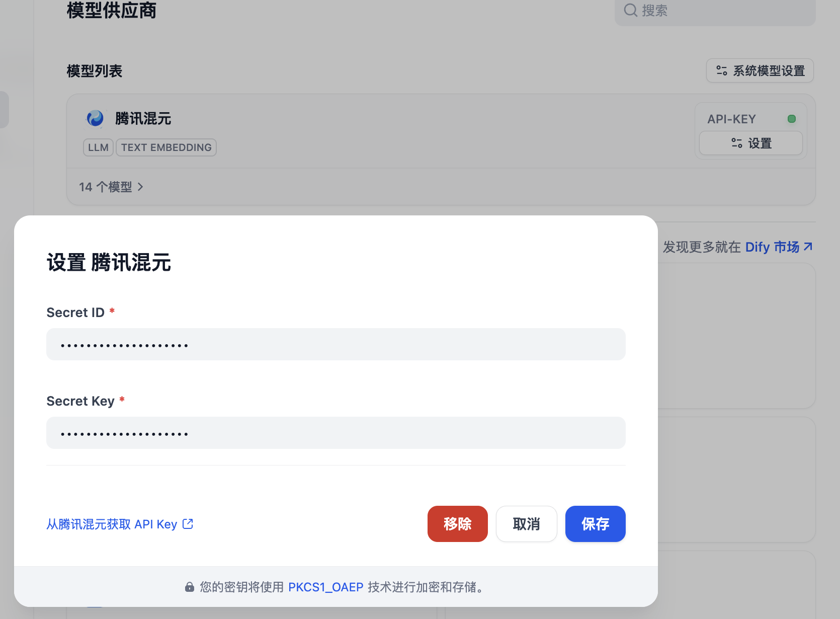Cancel the settings dialog via 取消
Image resolution: width=840 pixels, height=619 pixels.
526,524
